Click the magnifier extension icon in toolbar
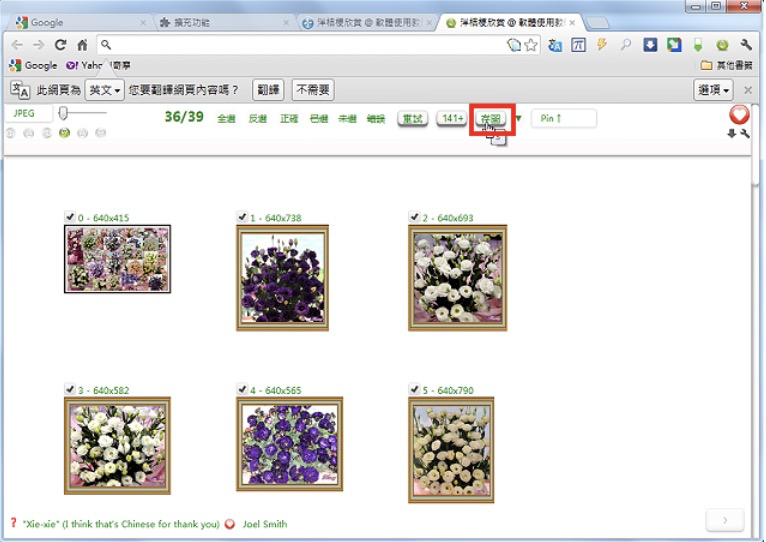 626,45
